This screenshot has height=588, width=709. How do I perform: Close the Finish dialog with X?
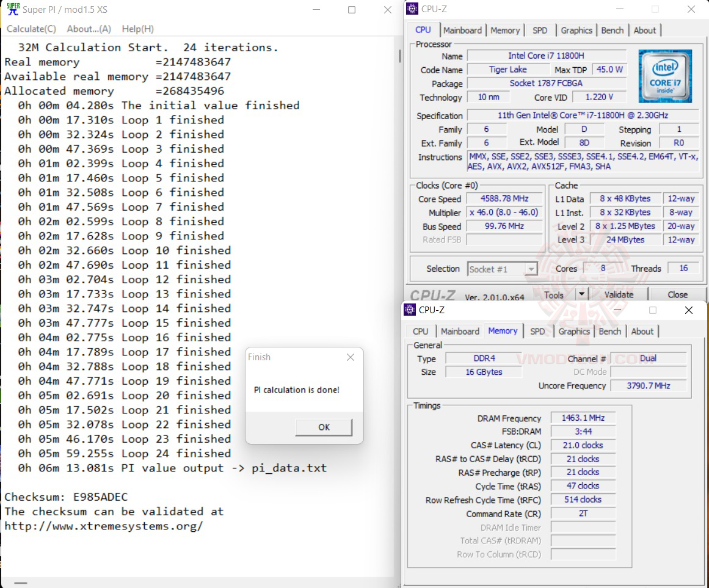[x=351, y=357]
